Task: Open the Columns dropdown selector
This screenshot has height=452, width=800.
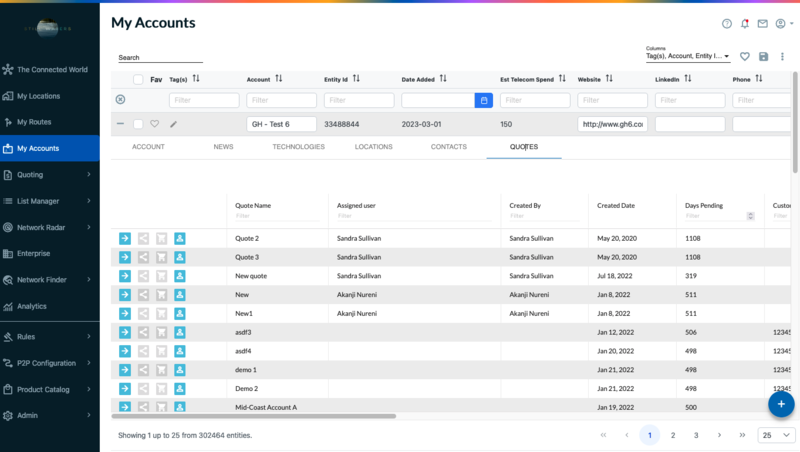Action: [x=688, y=57]
